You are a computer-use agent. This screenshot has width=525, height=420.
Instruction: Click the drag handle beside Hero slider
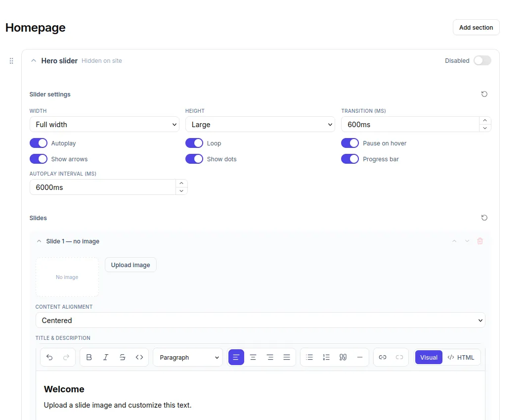(11, 61)
